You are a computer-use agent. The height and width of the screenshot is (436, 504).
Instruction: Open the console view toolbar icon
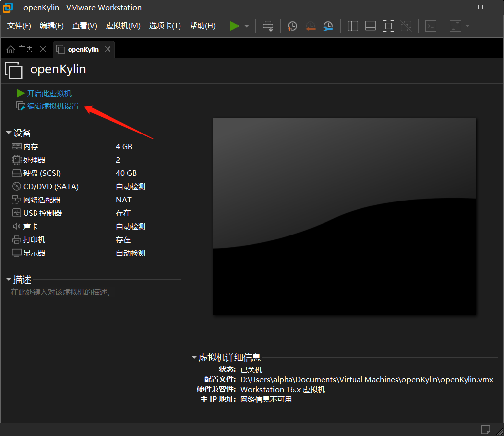(431, 26)
